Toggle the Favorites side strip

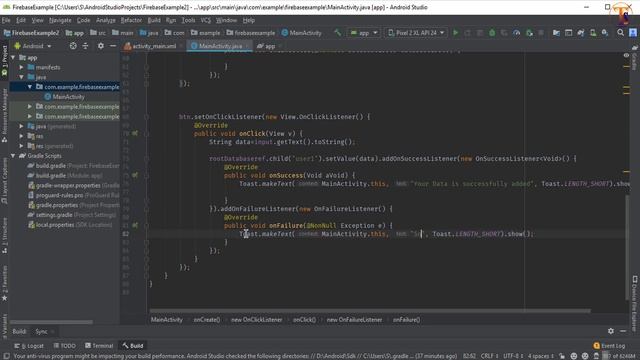(4, 283)
